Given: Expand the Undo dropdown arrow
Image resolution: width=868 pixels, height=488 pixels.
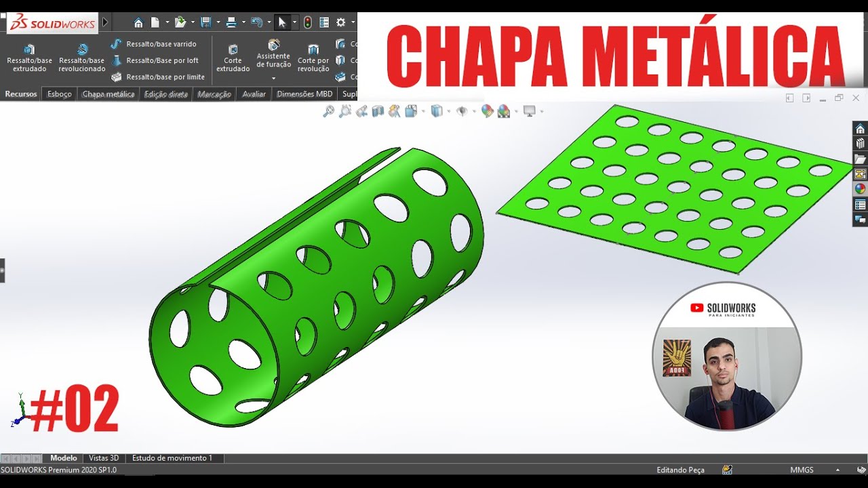Looking at the screenshot, I should pos(269,23).
